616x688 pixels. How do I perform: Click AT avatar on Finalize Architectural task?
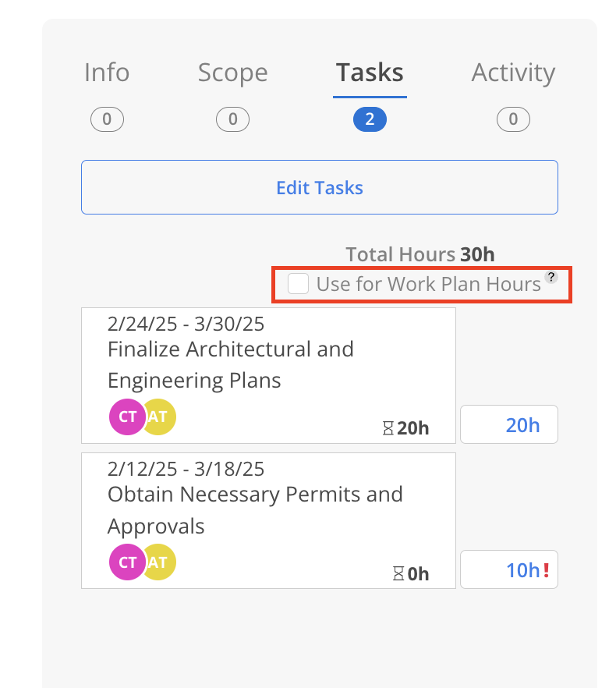(161, 417)
